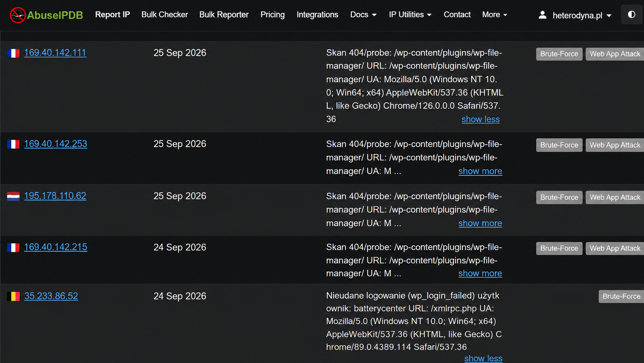The image size is (644, 363).
Task: Collapse comment via show less for 169.40.142.111
Action: click(481, 119)
